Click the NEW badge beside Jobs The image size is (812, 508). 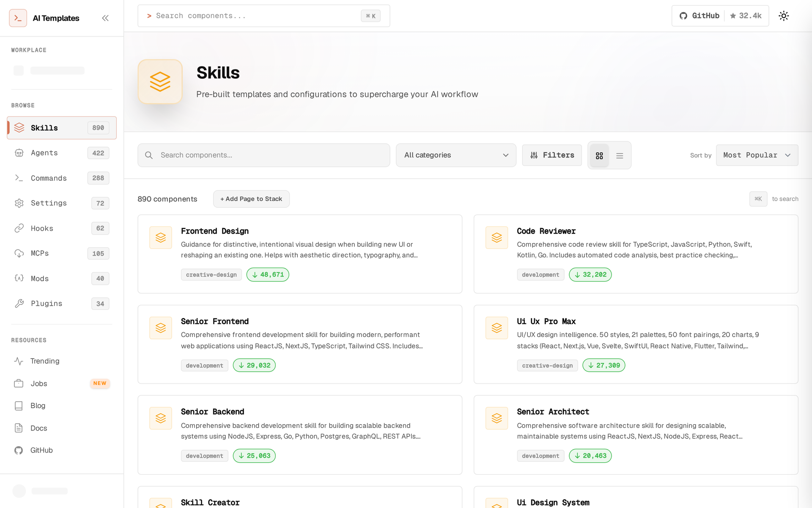point(100,384)
